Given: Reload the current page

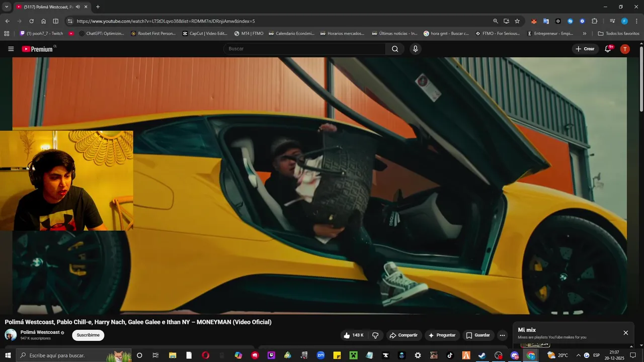Looking at the screenshot, I should click(31, 21).
